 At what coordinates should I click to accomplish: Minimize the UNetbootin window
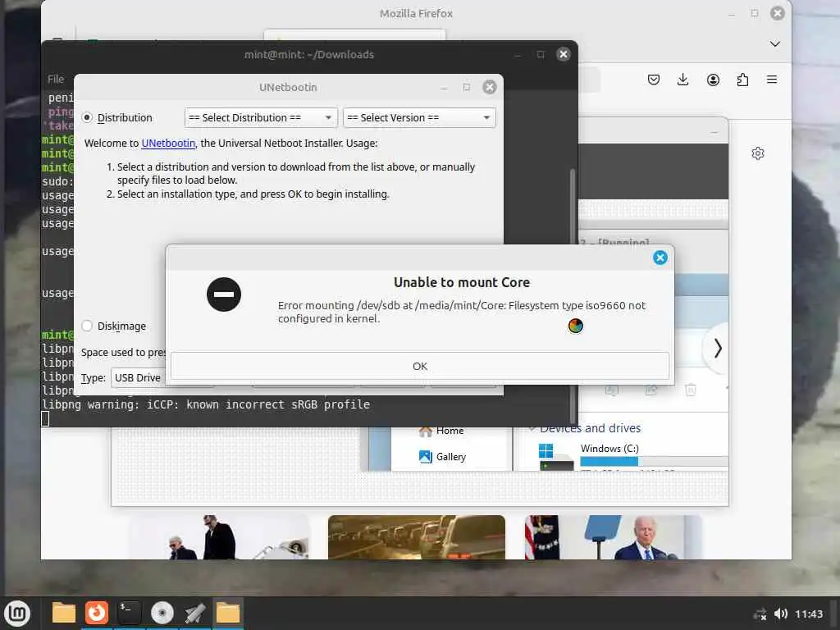tap(444, 87)
